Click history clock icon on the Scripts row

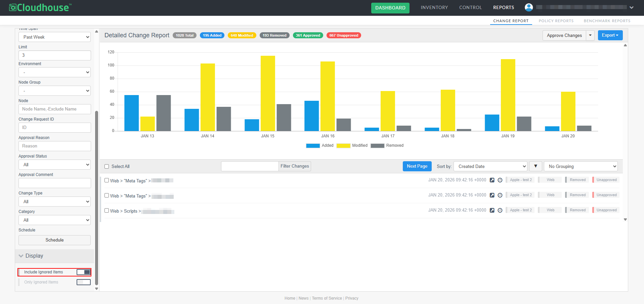coord(500,210)
